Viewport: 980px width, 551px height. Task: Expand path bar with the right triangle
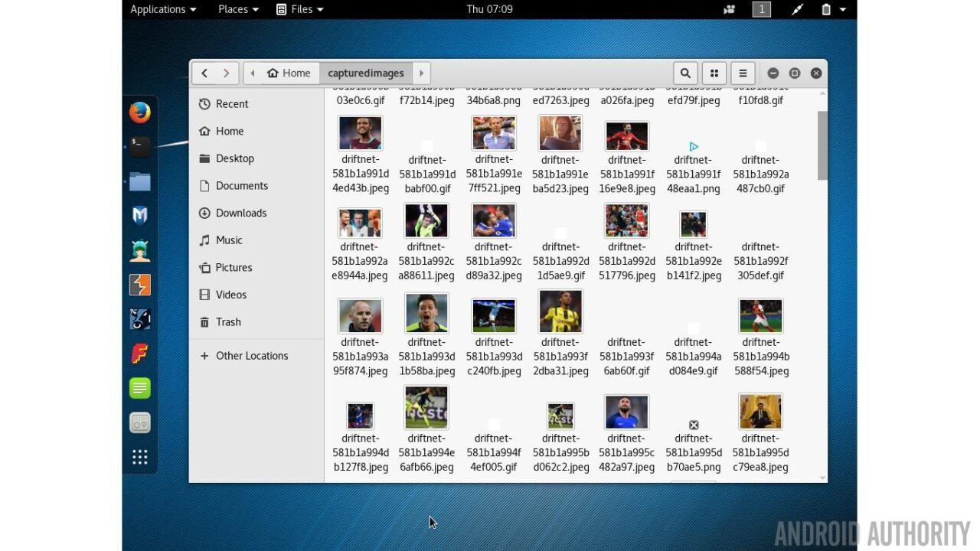tap(421, 73)
